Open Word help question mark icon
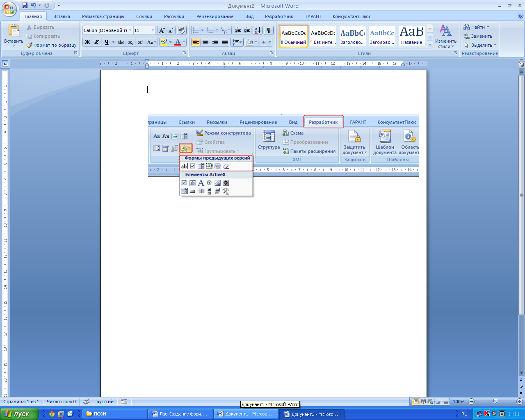Image resolution: width=525 pixels, height=420 pixels. pyautogui.click(x=520, y=16)
